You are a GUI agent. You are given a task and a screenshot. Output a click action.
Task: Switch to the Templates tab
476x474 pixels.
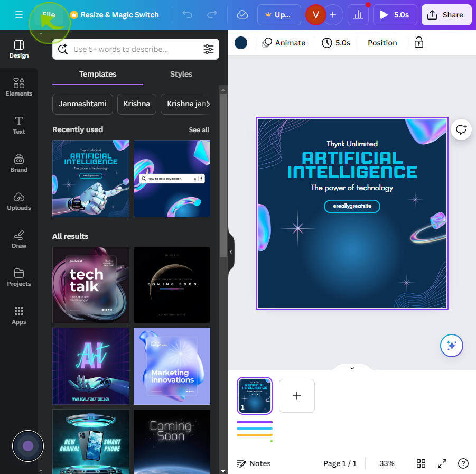coord(98,74)
